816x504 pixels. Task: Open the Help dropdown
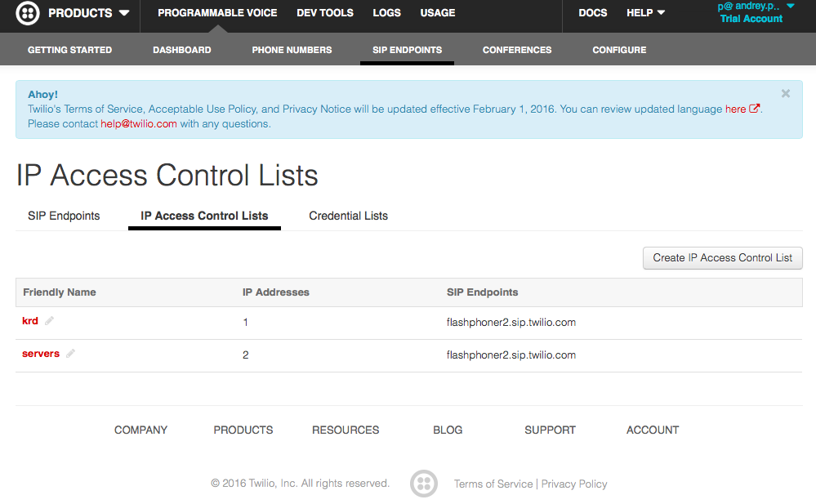pos(645,13)
